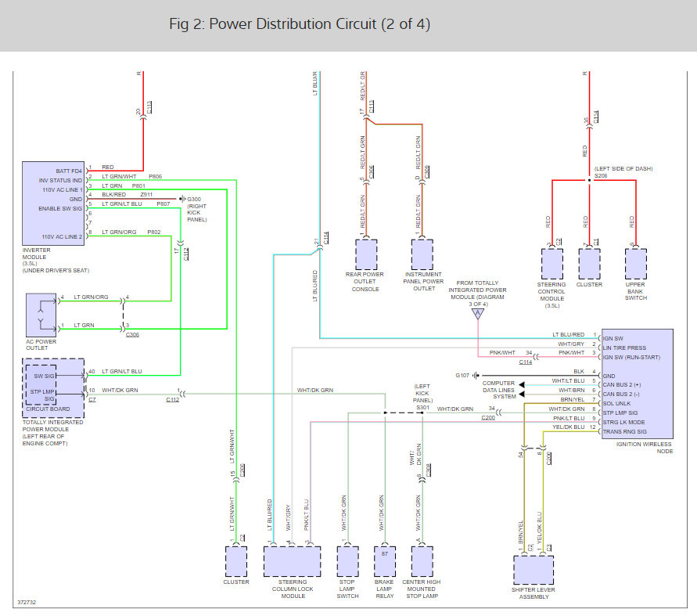Click the CAN BUS 2 (+) pin label
The height and width of the screenshot is (616, 697).
click(x=622, y=385)
